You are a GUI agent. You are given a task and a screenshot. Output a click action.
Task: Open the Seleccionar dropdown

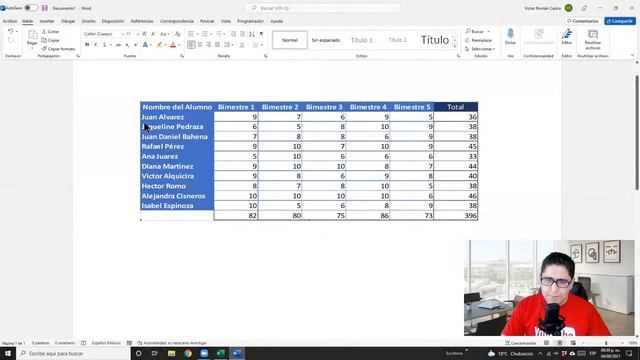click(480, 49)
